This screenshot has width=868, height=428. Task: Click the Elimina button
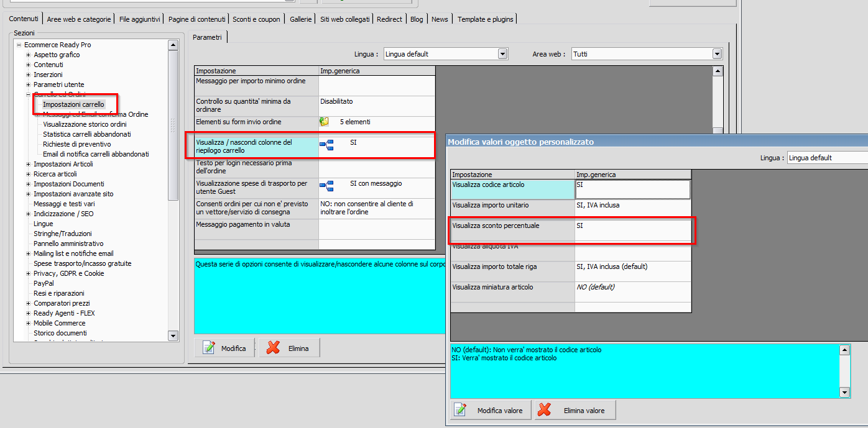coord(289,348)
